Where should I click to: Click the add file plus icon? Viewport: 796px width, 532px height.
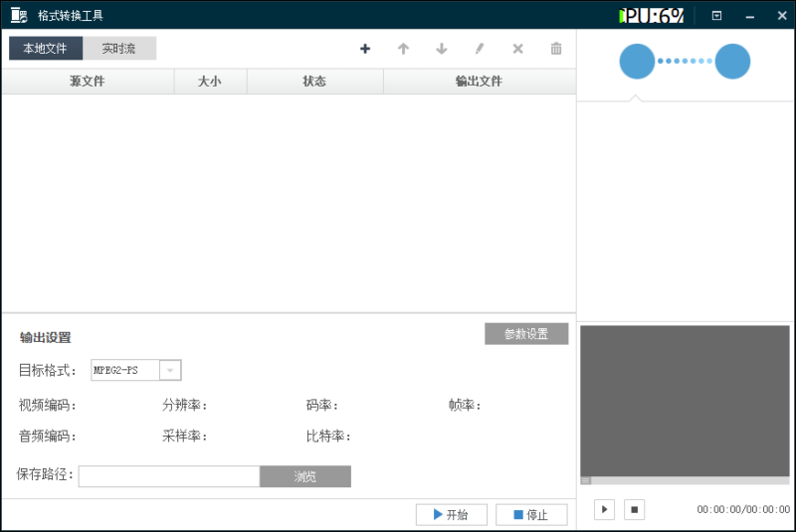(365, 49)
